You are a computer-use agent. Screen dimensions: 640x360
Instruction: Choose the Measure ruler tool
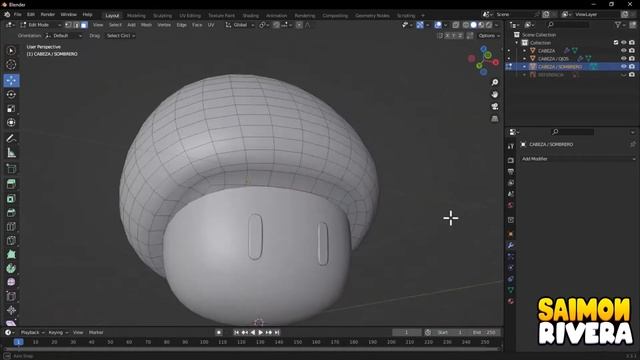pyautogui.click(x=11, y=153)
